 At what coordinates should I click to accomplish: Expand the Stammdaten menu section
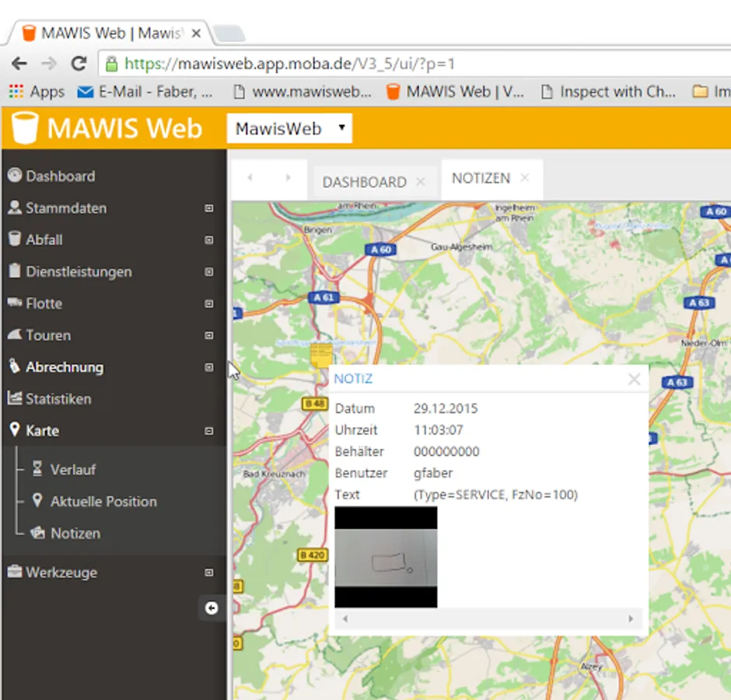(x=209, y=208)
